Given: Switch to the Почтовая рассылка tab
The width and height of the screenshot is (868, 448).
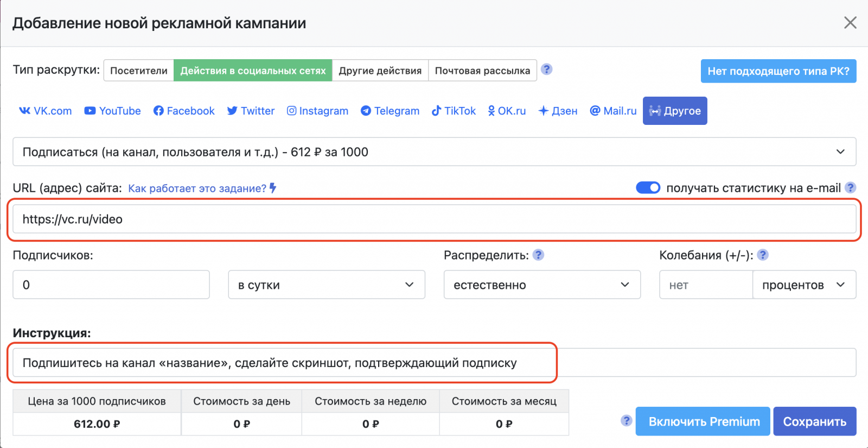Looking at the screenshot, I should pyautogui.click(x=482, y=71).
